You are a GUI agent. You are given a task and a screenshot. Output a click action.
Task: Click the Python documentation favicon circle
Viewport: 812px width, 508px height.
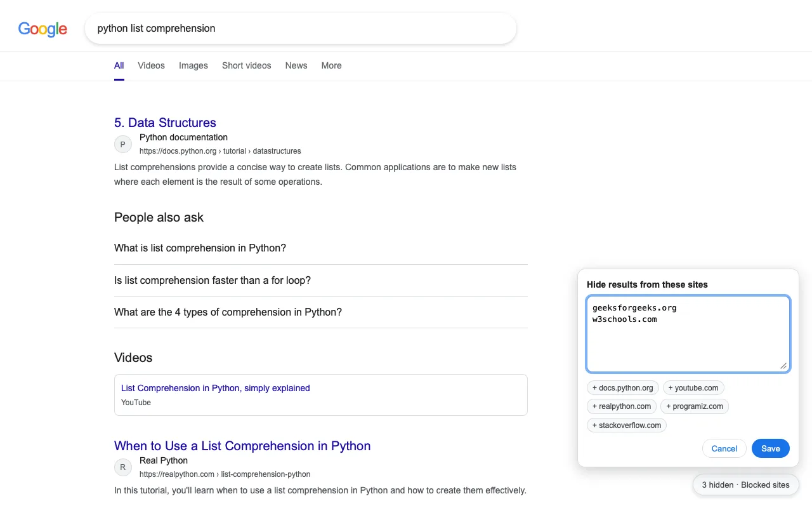point(123,144)
